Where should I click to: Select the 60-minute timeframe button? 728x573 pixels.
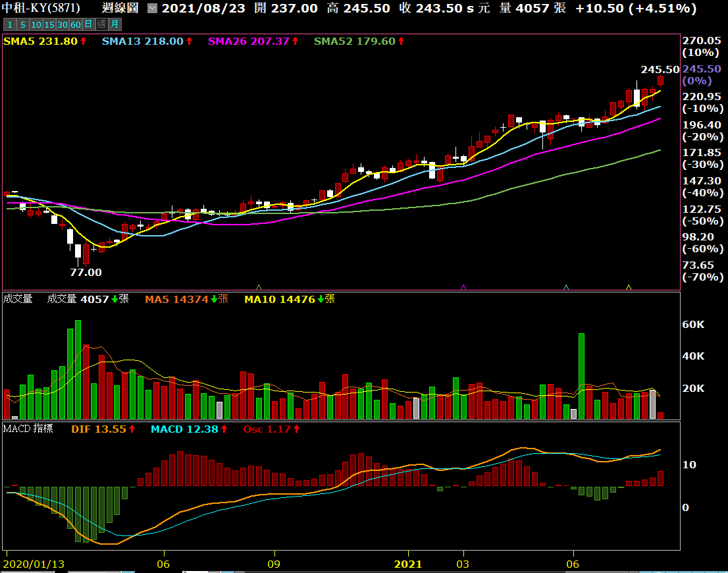(76, 24)
